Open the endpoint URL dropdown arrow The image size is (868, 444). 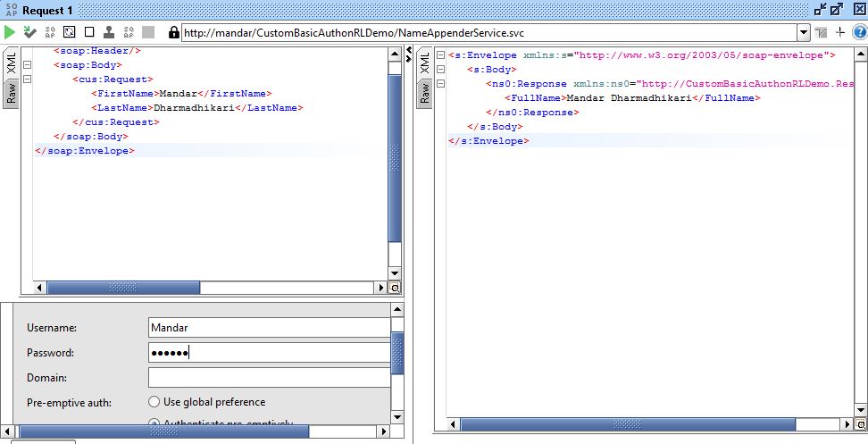(805, 33)
